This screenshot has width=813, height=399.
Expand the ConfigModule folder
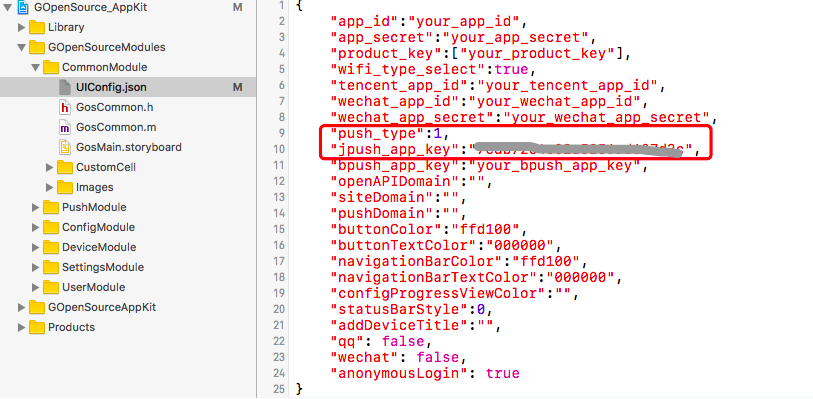[x=35, y=227]
